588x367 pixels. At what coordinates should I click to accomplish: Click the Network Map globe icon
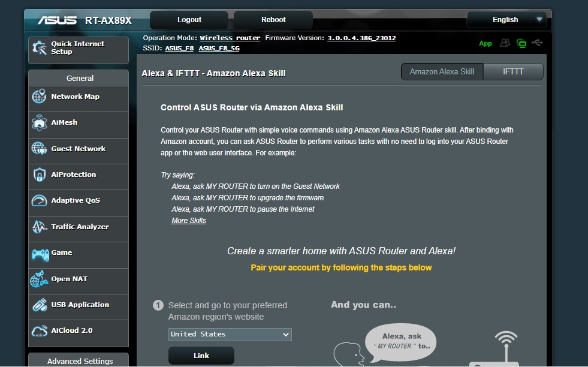pyautogui.click(x=39, y=97)
